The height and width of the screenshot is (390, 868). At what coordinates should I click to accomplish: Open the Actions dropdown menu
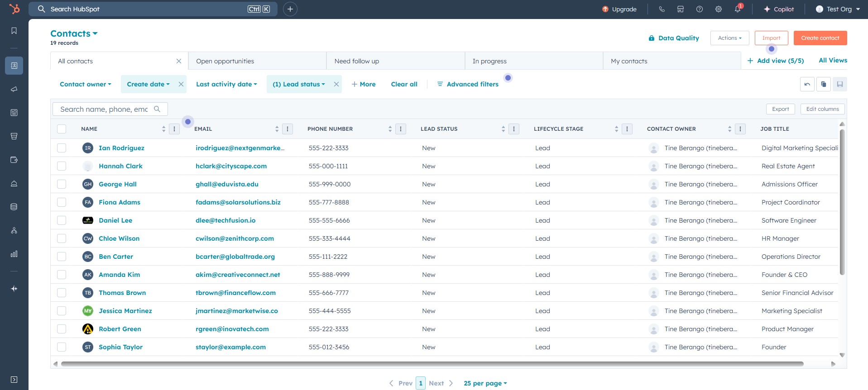point(729,38)
